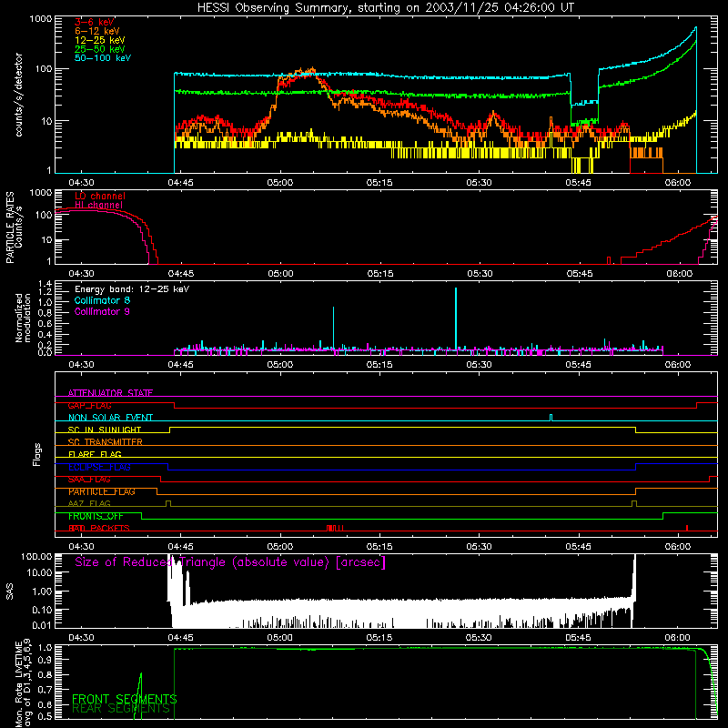Click the 05:45 tick label under flags plot
This screenshot has height=728, width=728.
tap(579, 547)
